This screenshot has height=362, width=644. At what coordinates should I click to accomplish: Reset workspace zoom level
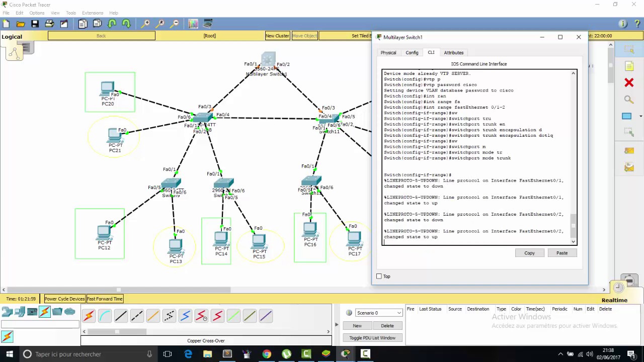pos(160,24)
